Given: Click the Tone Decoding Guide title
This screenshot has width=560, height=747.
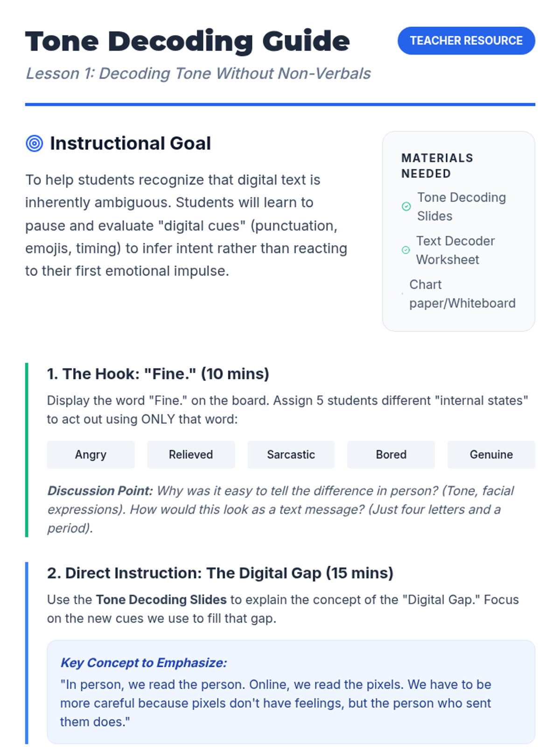Looking at the screenshot, I should [187, 41].
